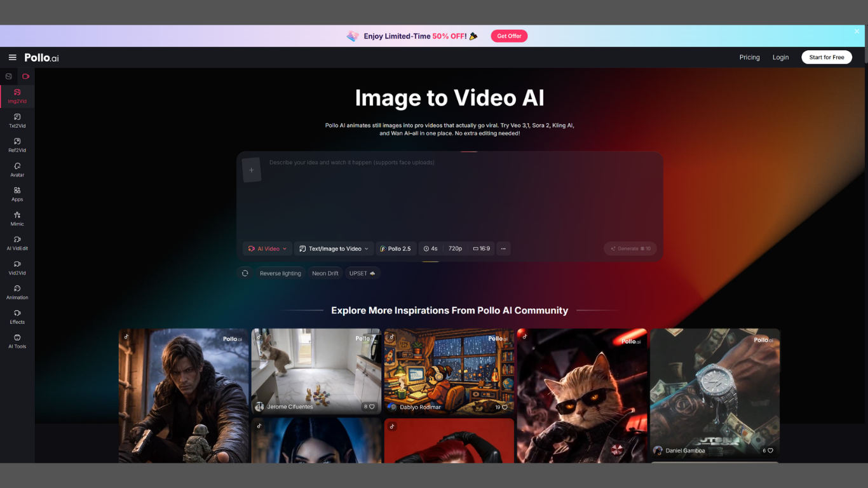The width and height of the screenshot is (868, 488).
Task: Click the plus image upload box
Action: 251,170
